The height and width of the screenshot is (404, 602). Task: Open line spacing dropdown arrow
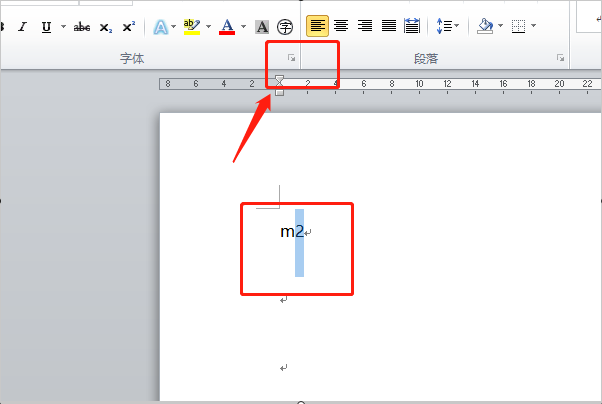pos(456,26)
